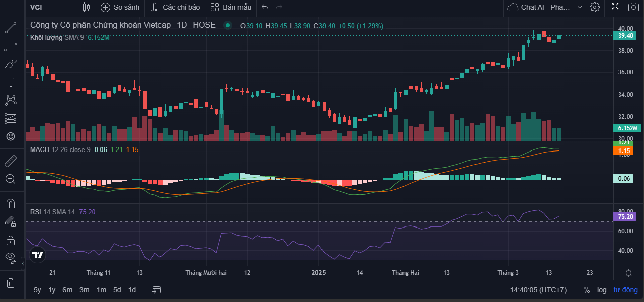
Task: Click the Vietcap company title legend
Action: (x=101, y=25)
